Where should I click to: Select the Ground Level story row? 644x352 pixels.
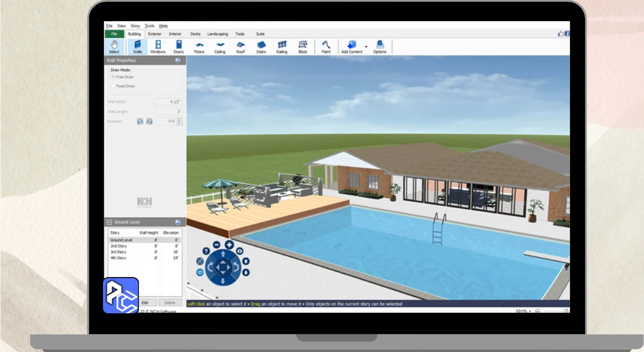pyautogui.click(x=145, y=240)
